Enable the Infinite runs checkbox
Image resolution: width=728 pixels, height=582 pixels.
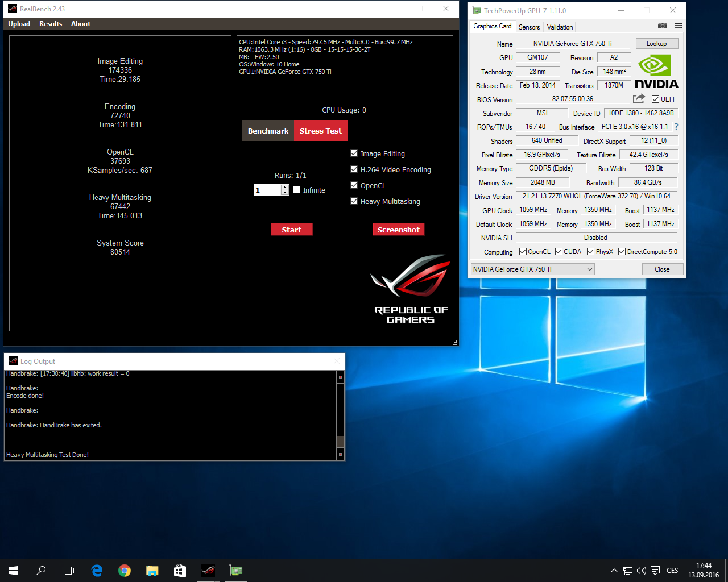click(296, 190)
